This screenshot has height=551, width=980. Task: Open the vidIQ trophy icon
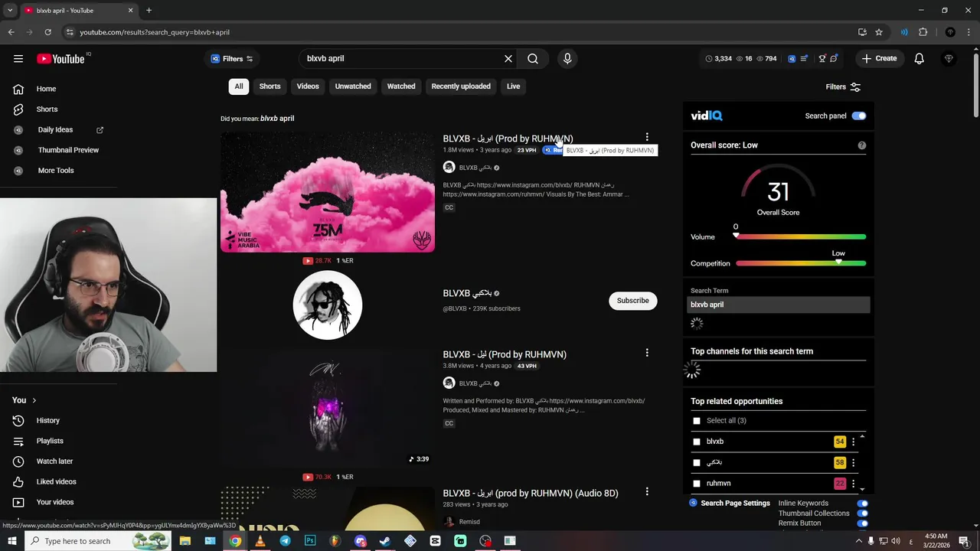pyautogui.click(x=822, y=58)
